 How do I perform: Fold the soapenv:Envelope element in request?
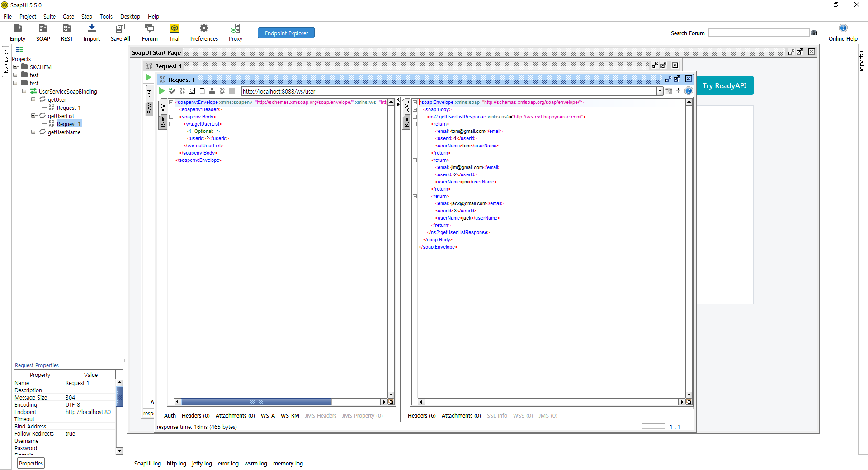pyautogui.click(x=171, y=102)
